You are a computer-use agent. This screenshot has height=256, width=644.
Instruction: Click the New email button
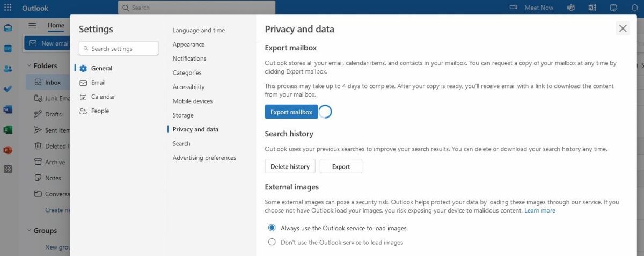coord(47,43)
